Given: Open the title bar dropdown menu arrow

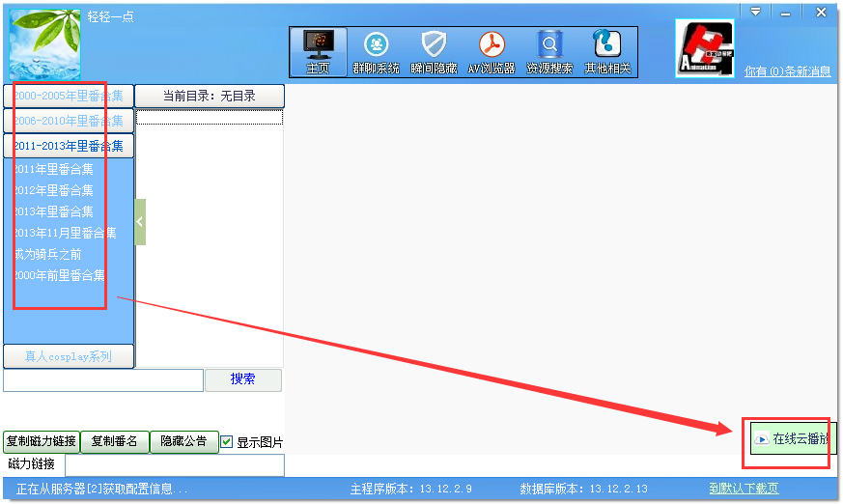Looking at the screenshot, I should pos(755,12).
